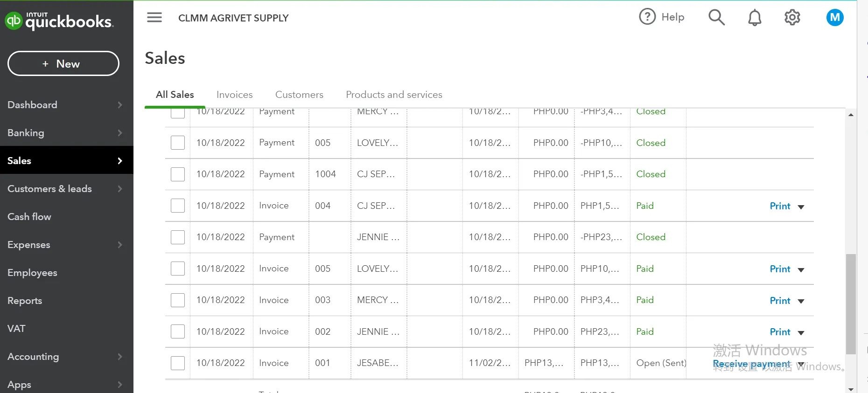Check the box for Invoice 003 row

[x=178, y=300]
